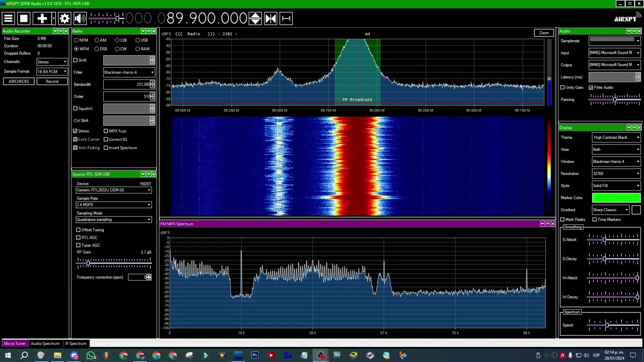Open Sample Format 16 Bit PCM dropdown
The image size is (644, 362).
point(52,71)
